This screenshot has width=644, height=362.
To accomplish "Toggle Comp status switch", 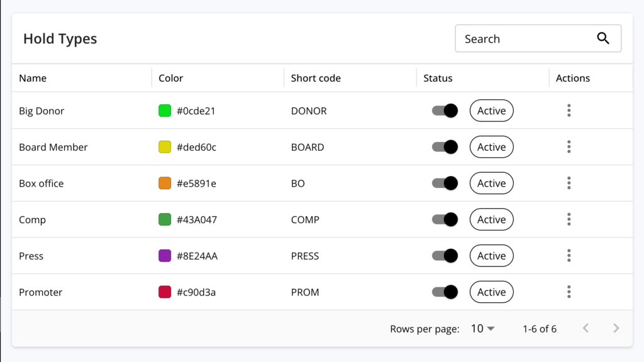I will pos(445,219).
